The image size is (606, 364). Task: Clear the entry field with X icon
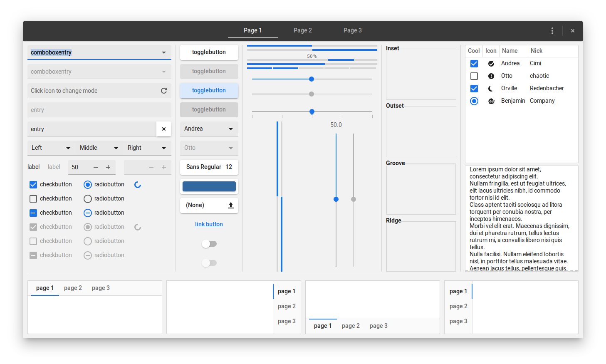(x=164, y=129)
